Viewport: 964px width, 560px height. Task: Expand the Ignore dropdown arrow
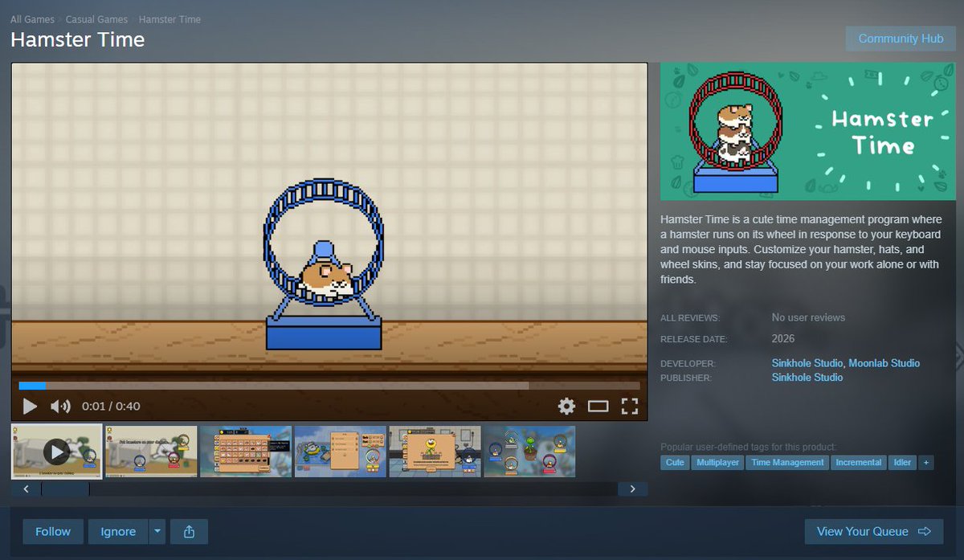[x=157, y=532]
